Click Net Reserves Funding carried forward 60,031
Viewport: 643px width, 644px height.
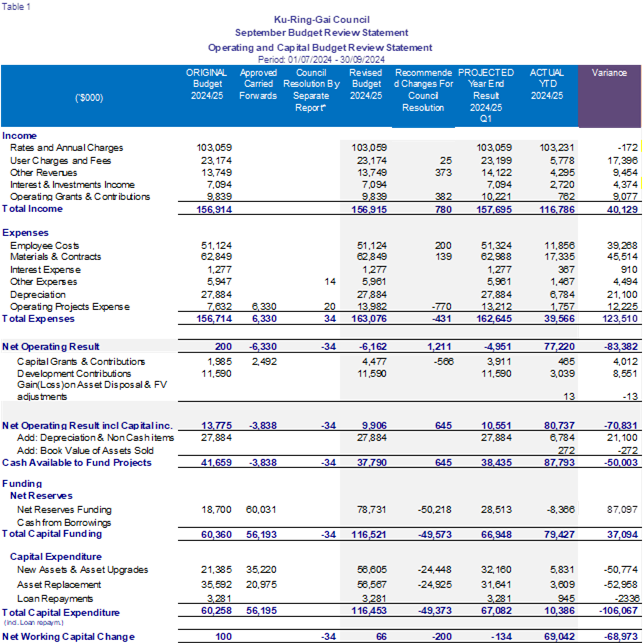[x=261, y=510]
